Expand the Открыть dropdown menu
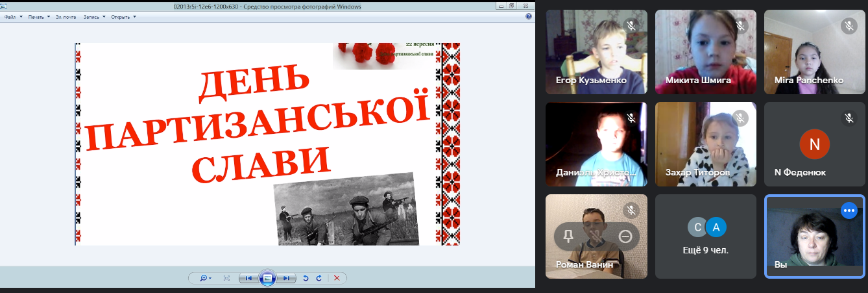This screenshot has width=868, height=293. (123, 17)
